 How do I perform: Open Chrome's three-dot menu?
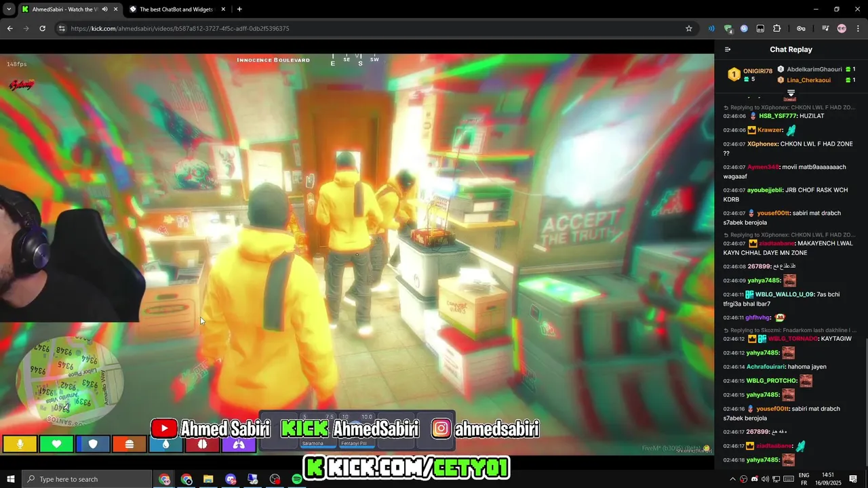[x=858, y=28]
